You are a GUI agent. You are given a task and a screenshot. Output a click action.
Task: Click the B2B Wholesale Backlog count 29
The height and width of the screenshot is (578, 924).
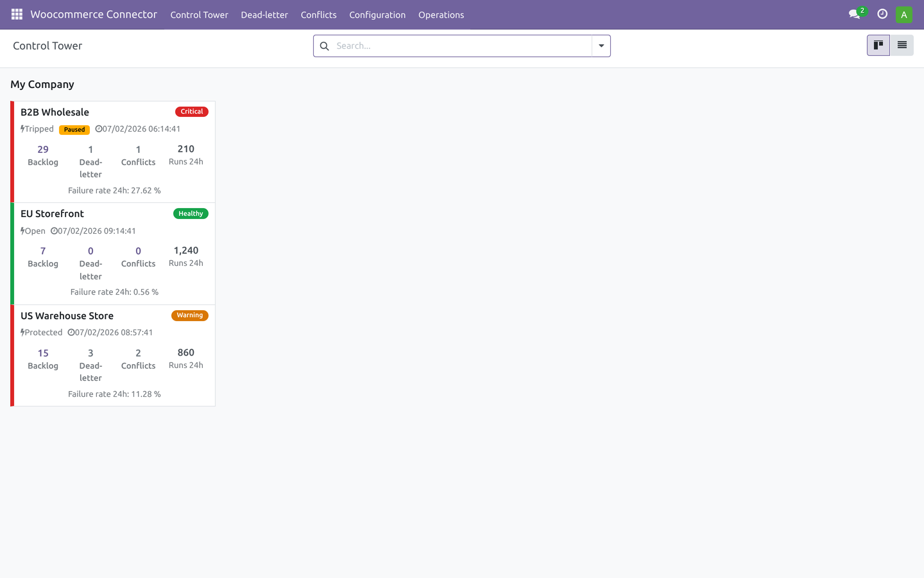coord(43,150)
